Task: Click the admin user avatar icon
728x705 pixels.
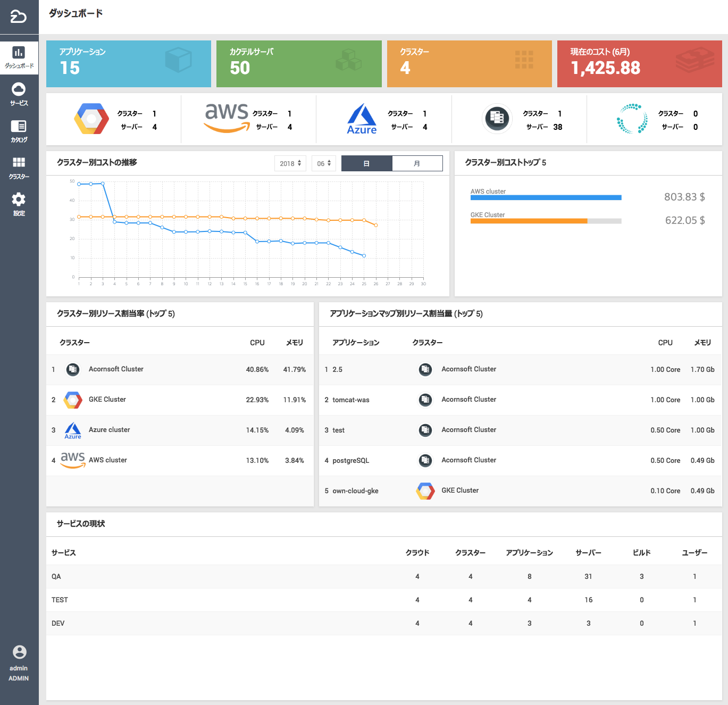Action: tap(19, 652)
